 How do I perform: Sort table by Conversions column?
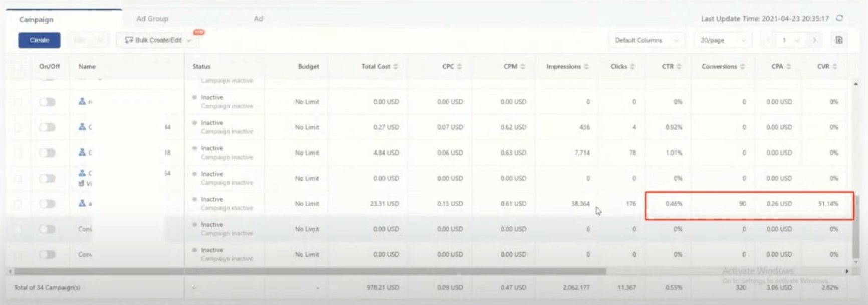(743, 67)
